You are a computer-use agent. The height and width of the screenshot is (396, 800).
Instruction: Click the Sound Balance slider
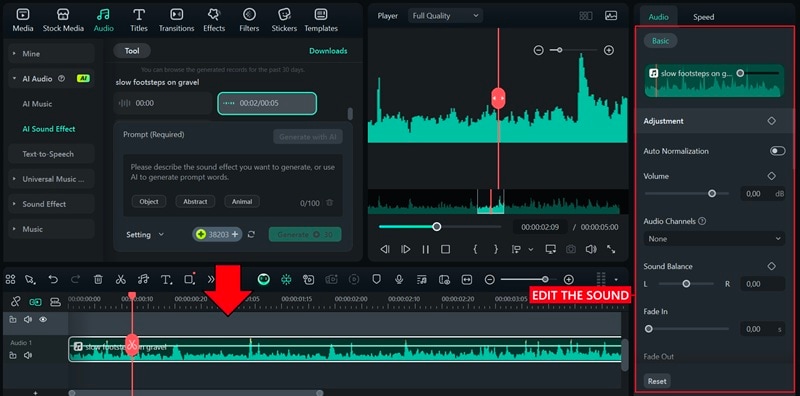coord(686,284)
